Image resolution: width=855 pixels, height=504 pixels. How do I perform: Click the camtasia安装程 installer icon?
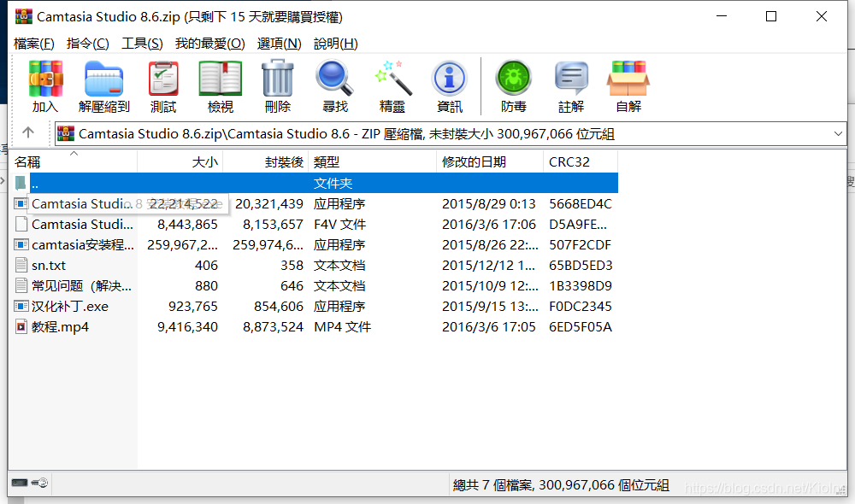[x=21, y=244]
